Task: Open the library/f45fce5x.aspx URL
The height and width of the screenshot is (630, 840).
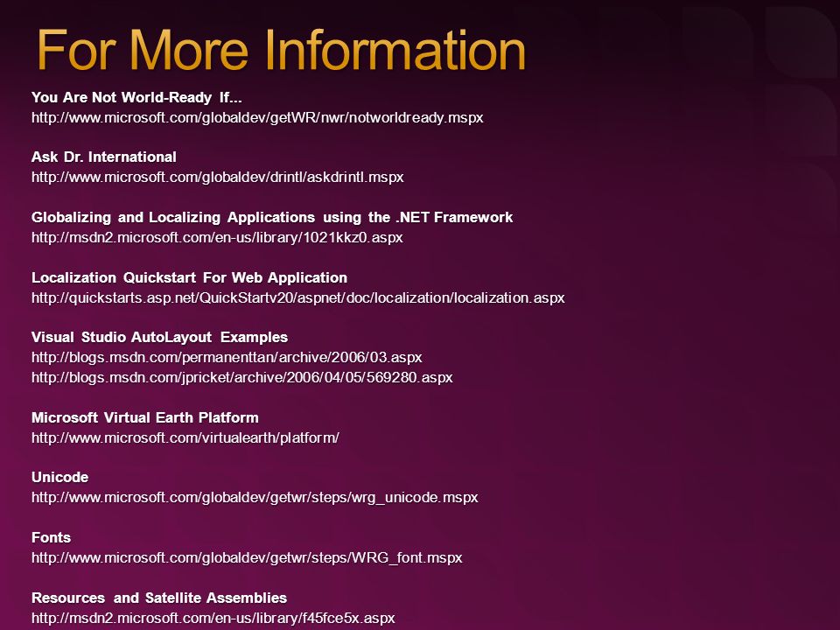Action: (213, 619)
